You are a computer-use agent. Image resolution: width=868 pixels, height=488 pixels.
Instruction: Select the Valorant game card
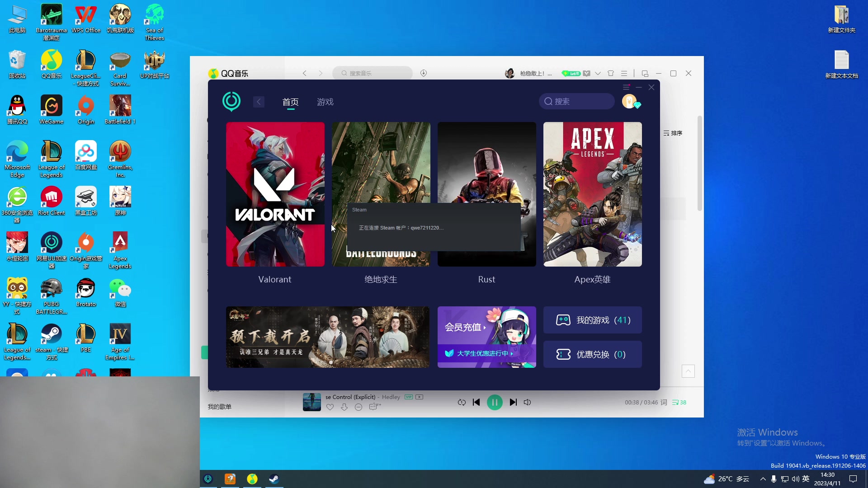pyautogui.click(x=275, y=194)
